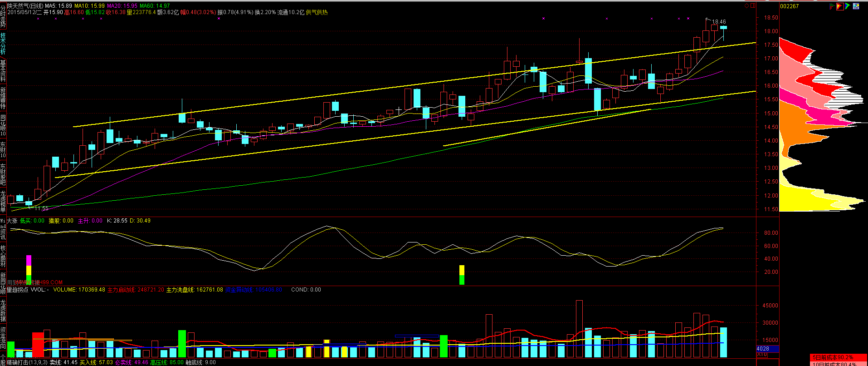Screen dimensions: 868x366
Task: Open the 新同花顺 sidebar tab
Action: click(3, 283)
